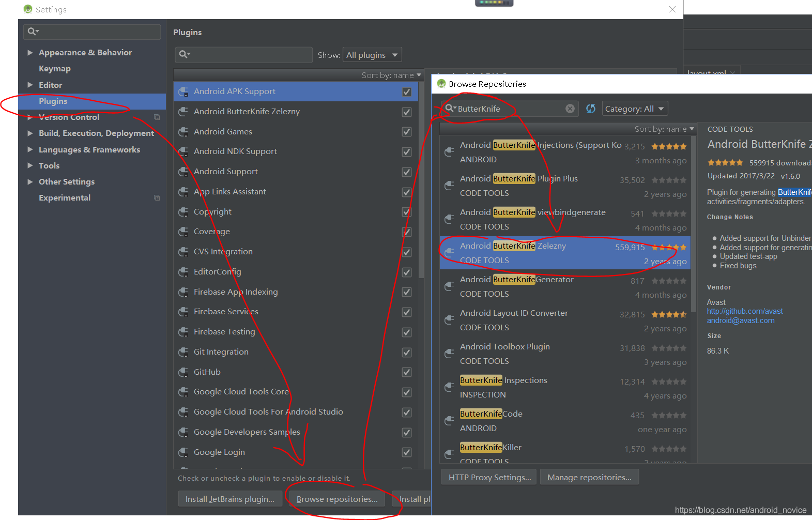
Task: Click star rating of Android Layout ID Converter
Action: pos(669,314)
